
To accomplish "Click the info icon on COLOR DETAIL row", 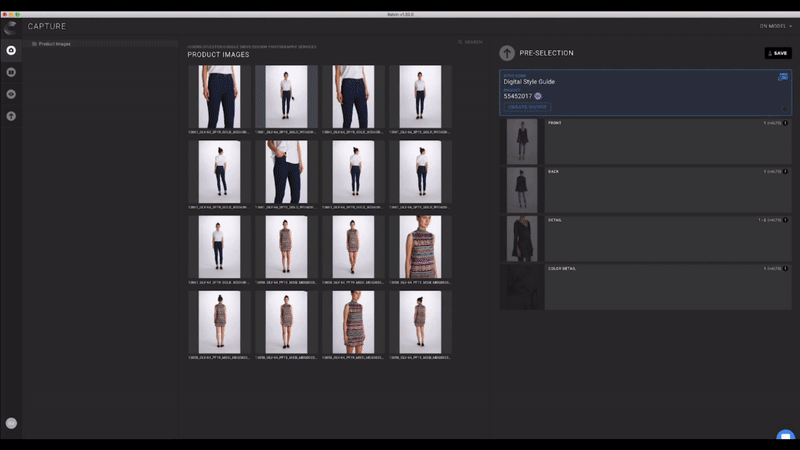I will tap(785, 268).
